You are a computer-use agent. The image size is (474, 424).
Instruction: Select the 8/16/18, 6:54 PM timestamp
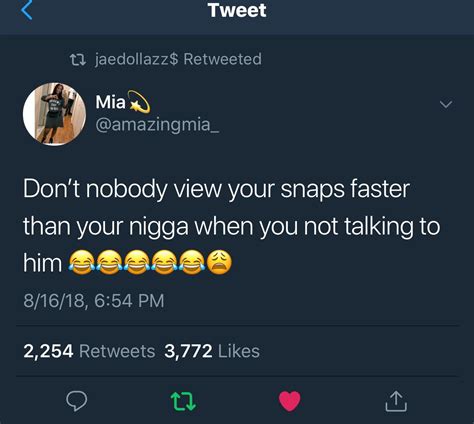94,300
